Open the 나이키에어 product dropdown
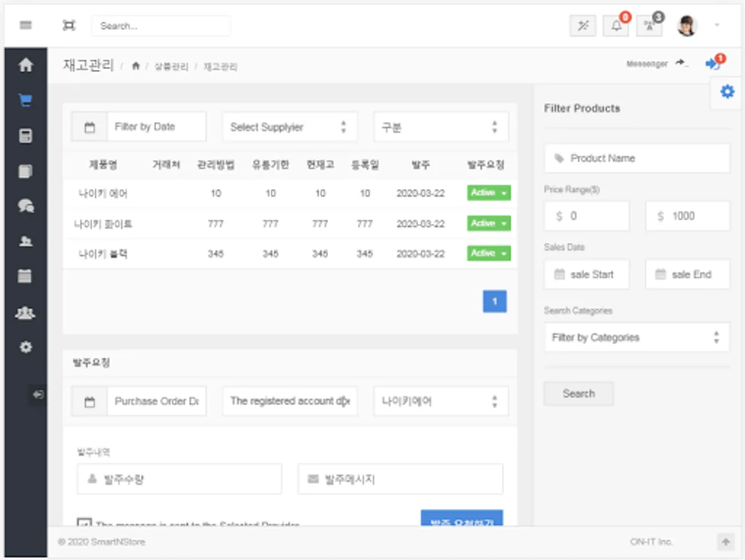Screen dimensions: 745x560 [x=441, y=401]
